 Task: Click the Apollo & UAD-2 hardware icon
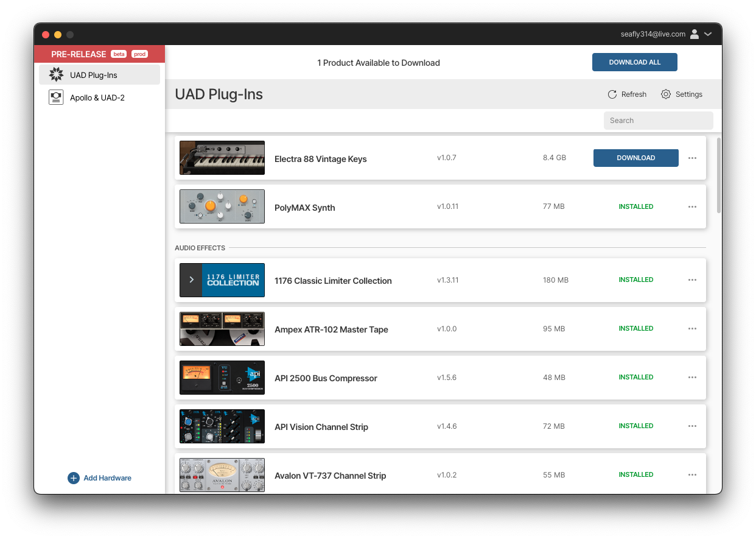click(x=56, y=97)
